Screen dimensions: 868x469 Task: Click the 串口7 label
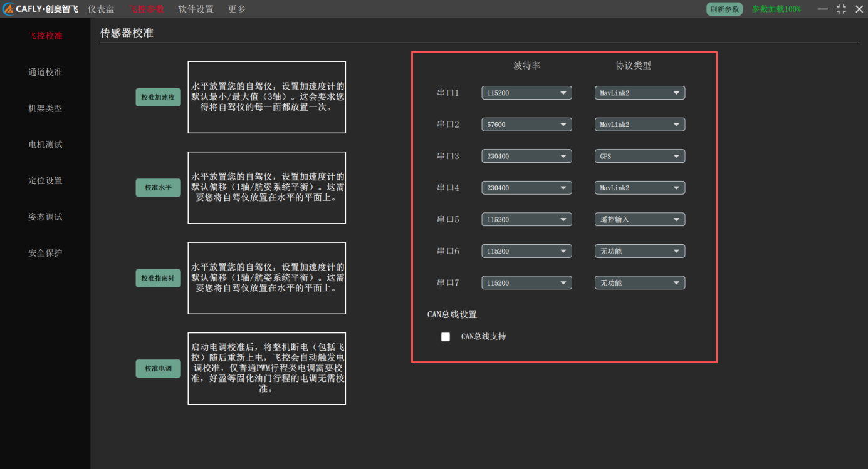448,283
